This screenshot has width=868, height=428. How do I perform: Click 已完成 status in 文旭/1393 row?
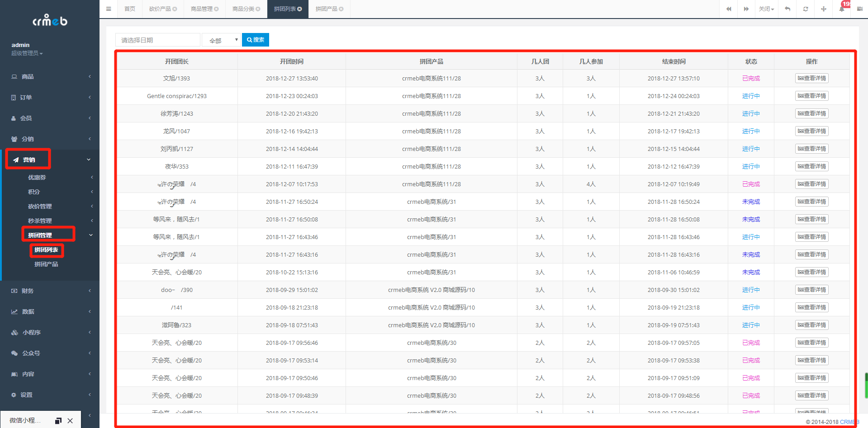751,78
